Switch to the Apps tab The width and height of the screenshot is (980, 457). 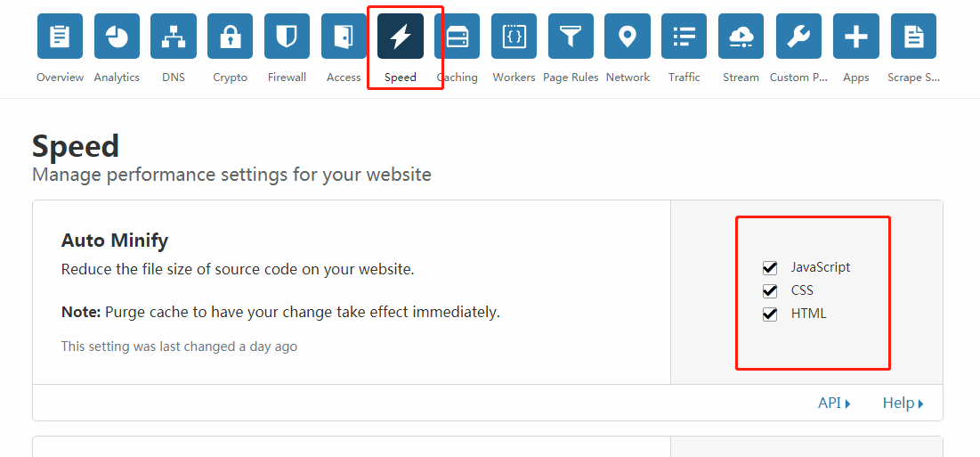click(x=855, y=37)
